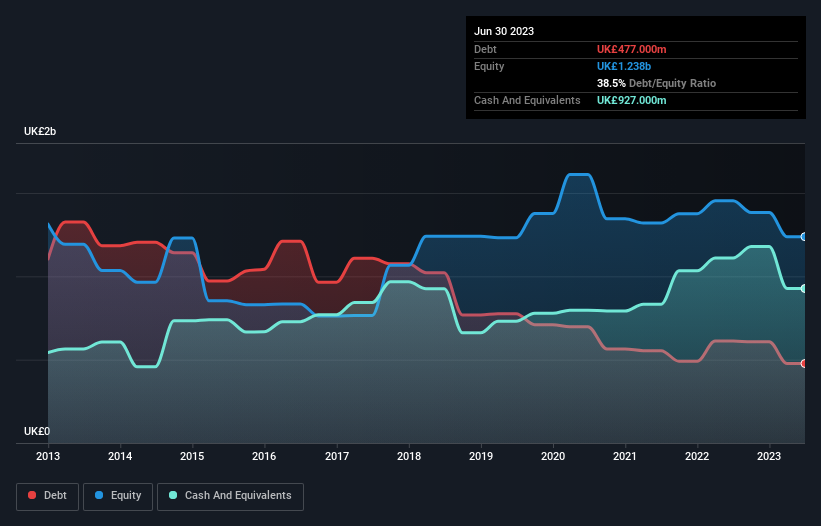Click Cash And Equivalents label in tooltip

[x=527, y=100]
